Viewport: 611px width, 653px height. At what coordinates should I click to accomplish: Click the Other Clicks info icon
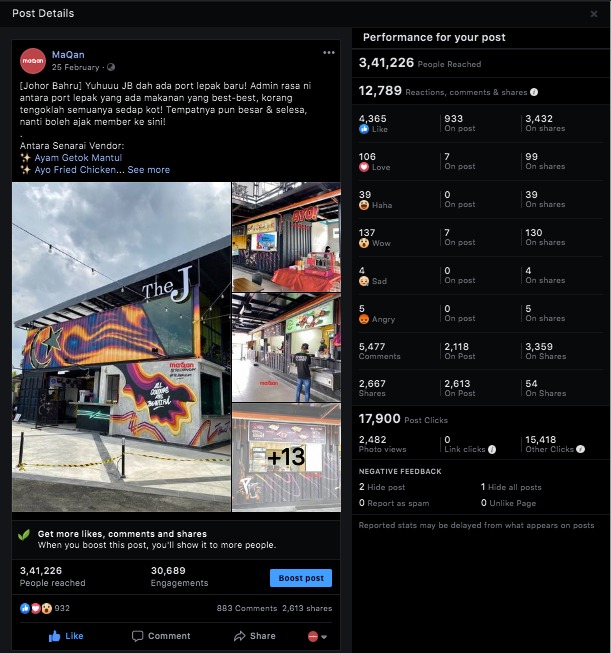(581, 449)
